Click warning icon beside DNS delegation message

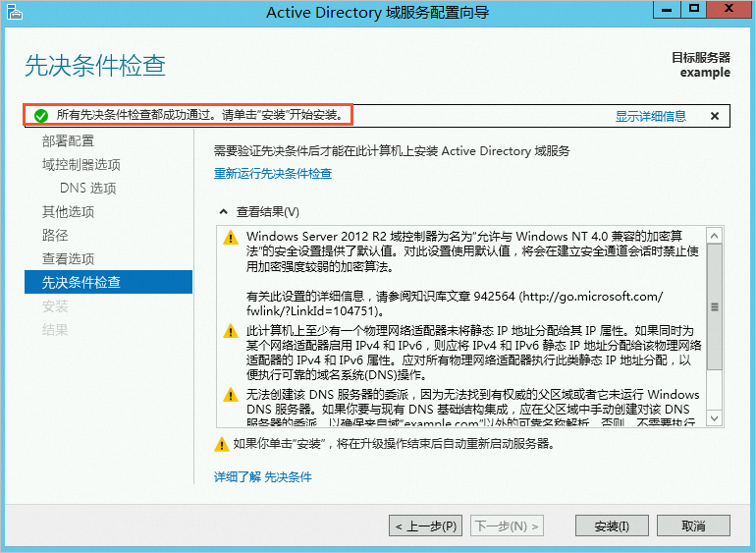coord(231,395)
